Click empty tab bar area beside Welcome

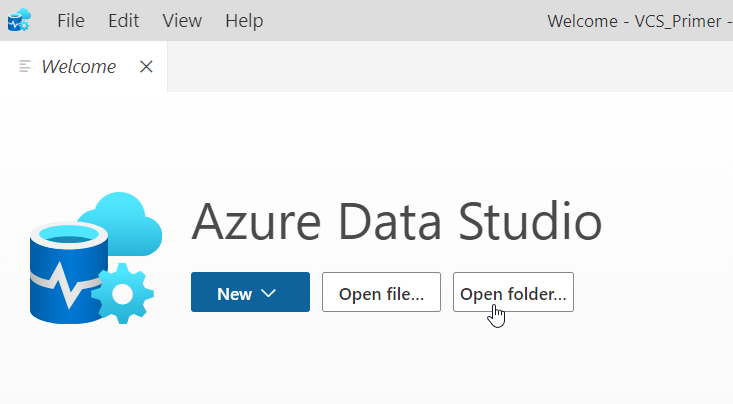(450, 67)
